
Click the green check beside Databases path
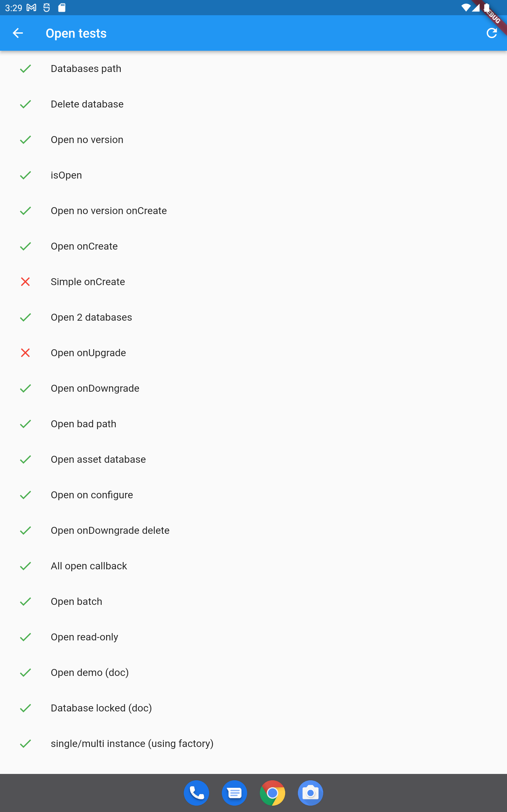point(26,69)
